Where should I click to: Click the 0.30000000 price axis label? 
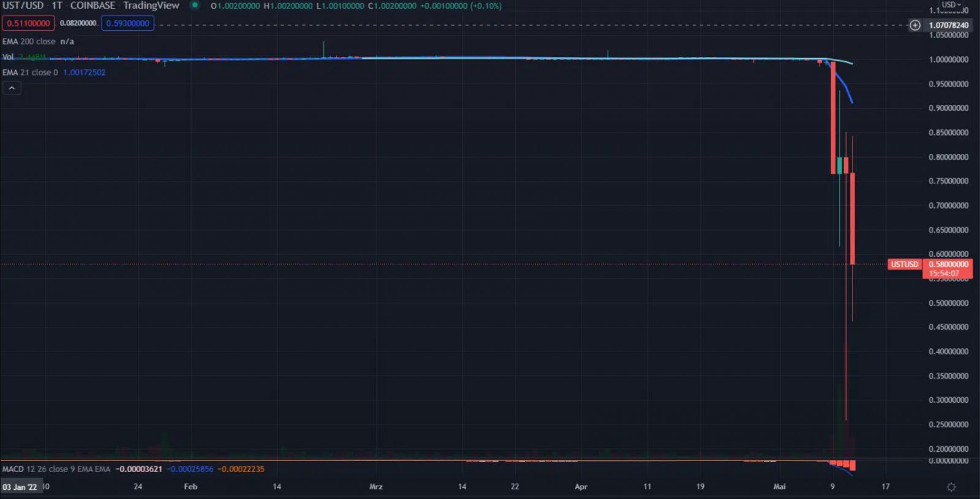click(948, 400)
